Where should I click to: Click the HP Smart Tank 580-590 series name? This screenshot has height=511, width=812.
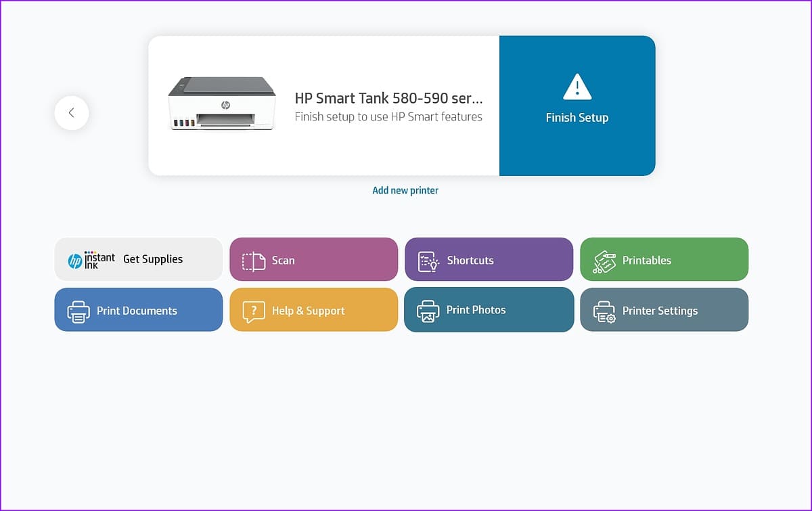tap(389, 98)
